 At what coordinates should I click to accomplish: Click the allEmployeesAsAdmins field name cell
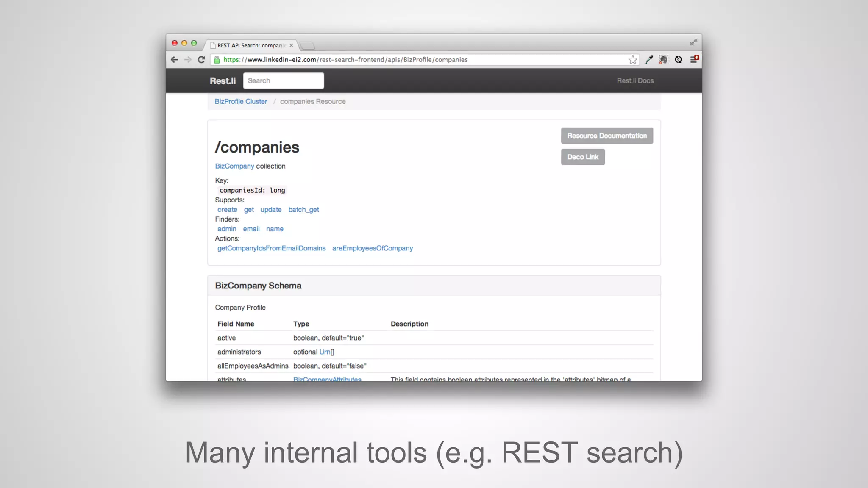253,366
